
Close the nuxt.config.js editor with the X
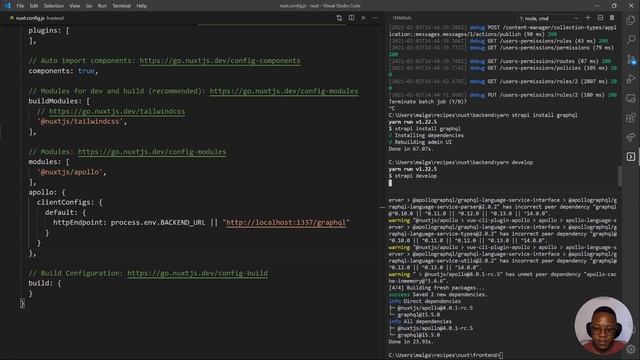363,18
